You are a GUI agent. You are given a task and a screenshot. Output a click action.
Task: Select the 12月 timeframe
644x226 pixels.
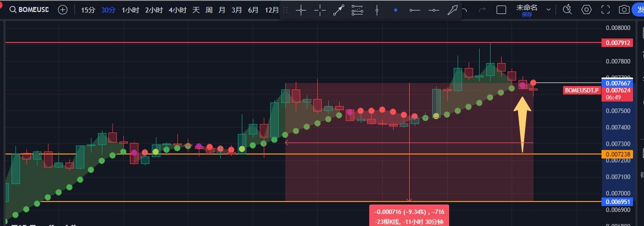272,9
